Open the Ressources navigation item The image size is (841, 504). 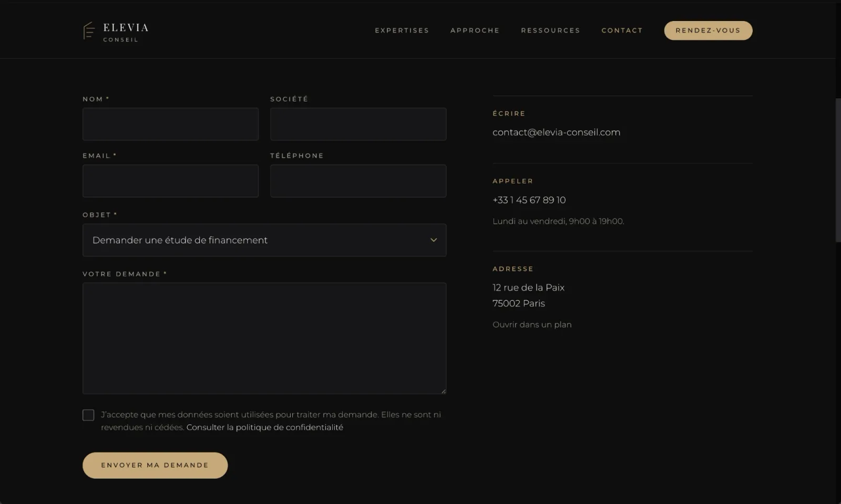tap(550, 30)
